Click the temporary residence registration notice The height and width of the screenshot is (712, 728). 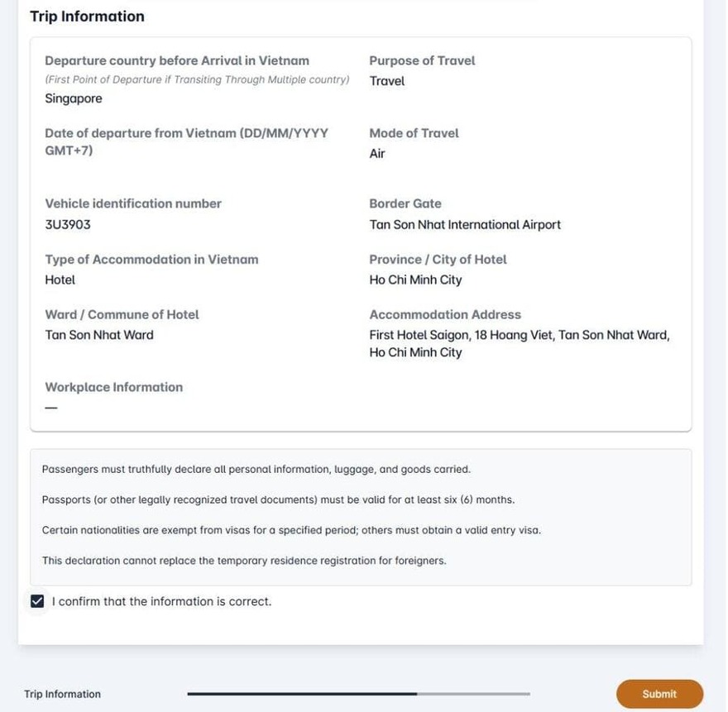[x=244, y=561]
